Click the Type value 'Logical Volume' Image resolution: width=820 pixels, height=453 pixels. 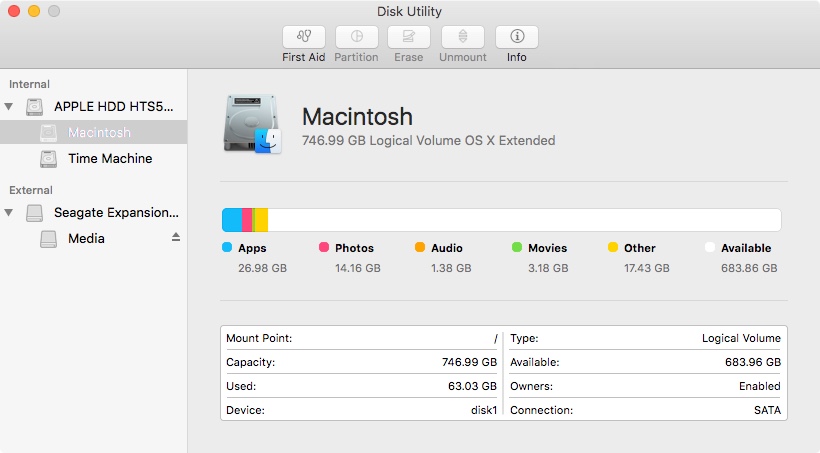[x=741, y=338]
